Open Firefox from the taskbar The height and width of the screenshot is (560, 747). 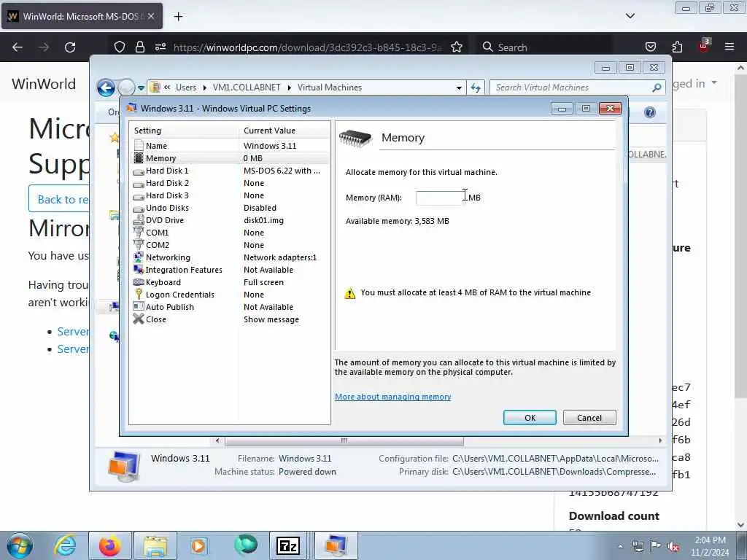click(x=109, y=545)
